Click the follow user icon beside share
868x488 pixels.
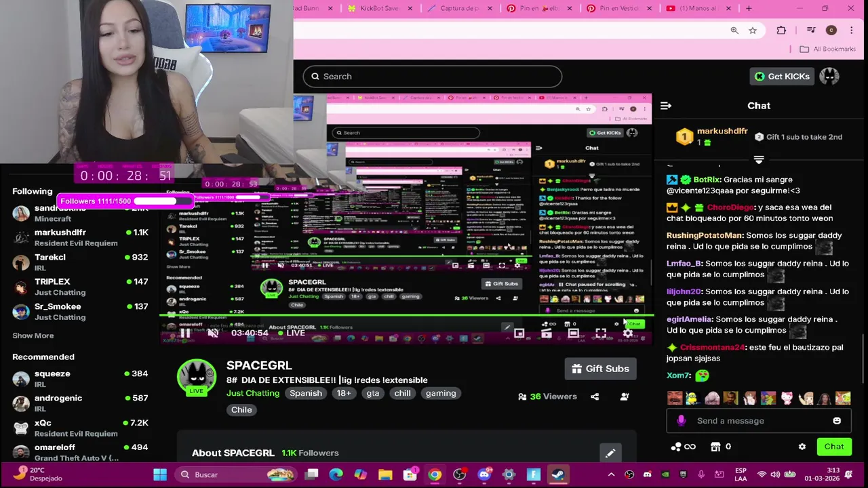[x=625, y=396]
